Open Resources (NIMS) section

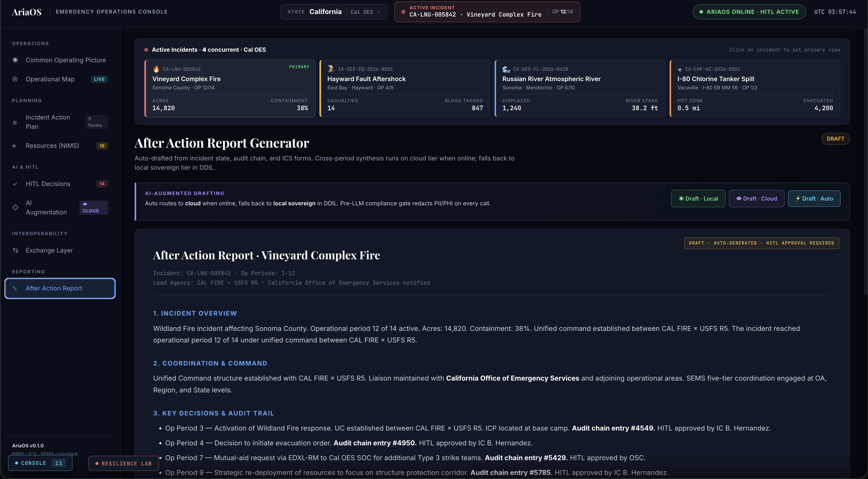coord(60,146)
